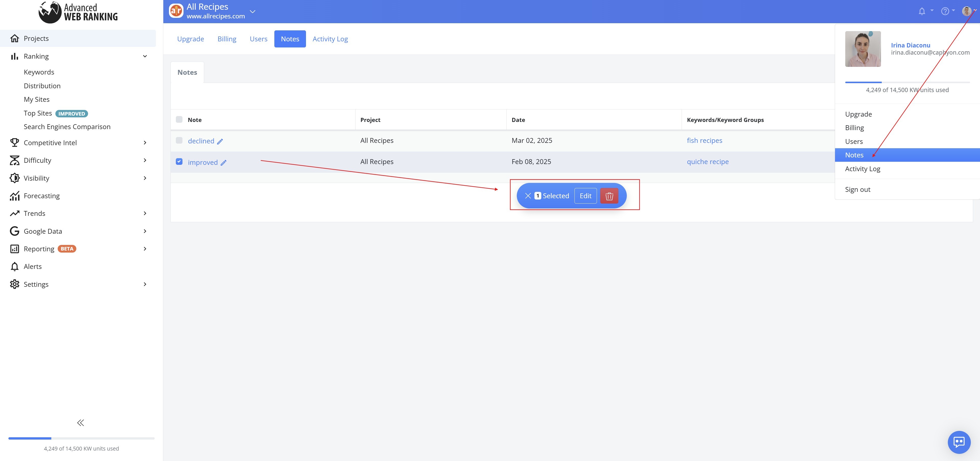Expand the Difficulty chevron

coord(145,160)
